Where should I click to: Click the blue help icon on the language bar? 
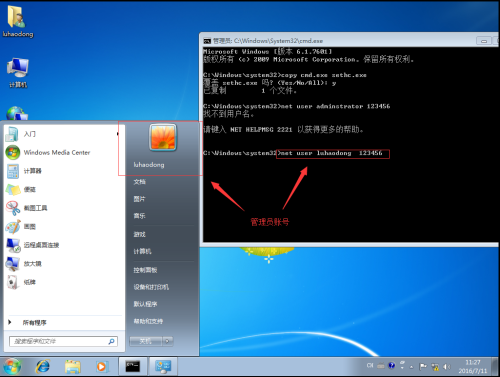(391, 366)
